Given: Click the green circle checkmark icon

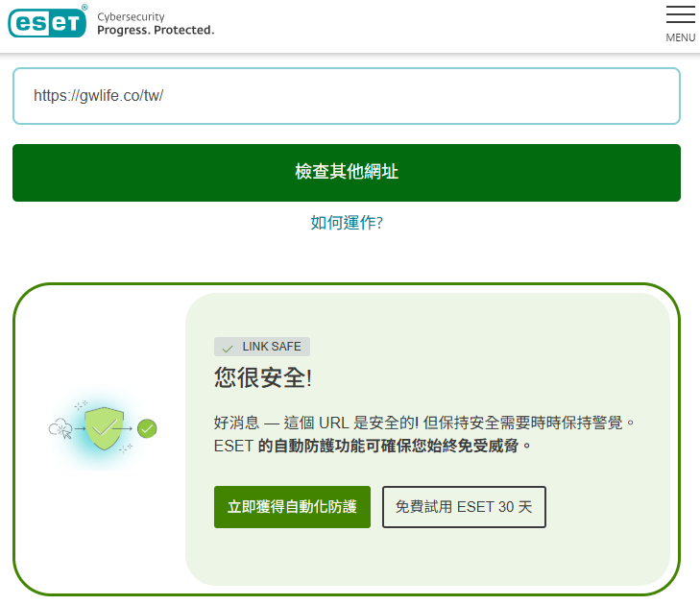Looking at the screenshot, I should [147, 428].
